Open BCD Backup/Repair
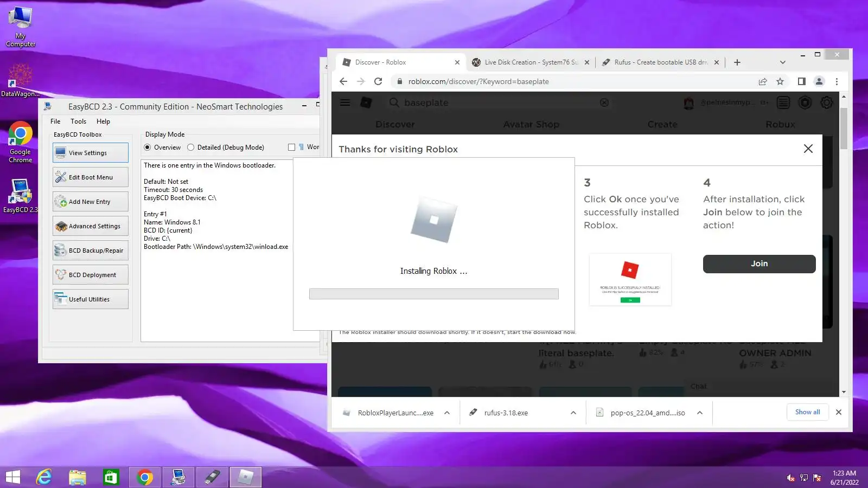Image resolution: width=868 pixels, height=488 pixels. tap(91, 251)
